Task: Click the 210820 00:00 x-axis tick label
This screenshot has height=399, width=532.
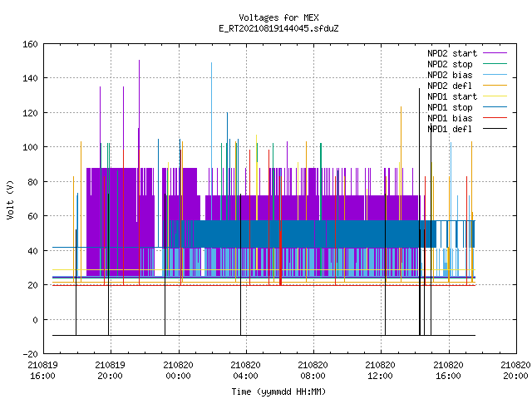Action: 178,371
